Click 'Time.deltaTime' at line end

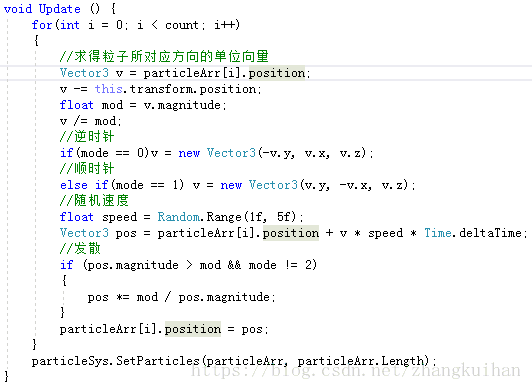[473, 233]
